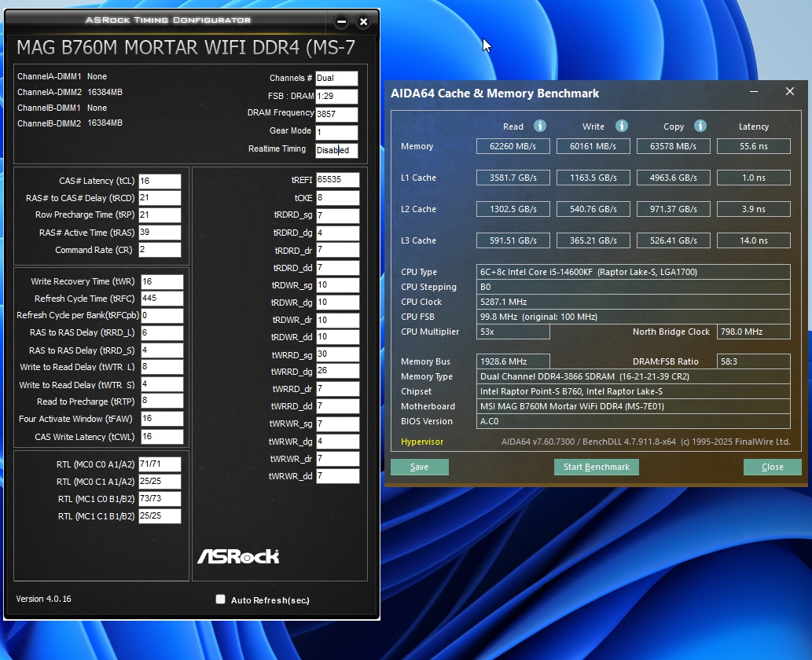
Task: Click the Memory Copy 63578 MB/s value
Action: [673, 146]
